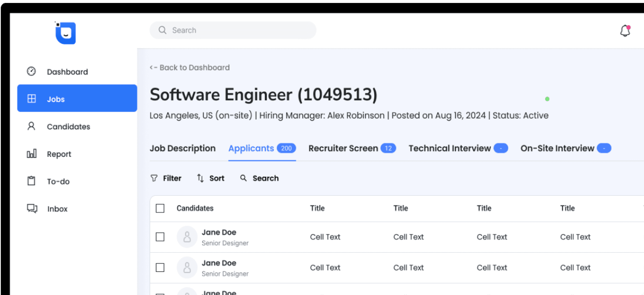Open Report via the bar-chart icon

pos(31,153)
